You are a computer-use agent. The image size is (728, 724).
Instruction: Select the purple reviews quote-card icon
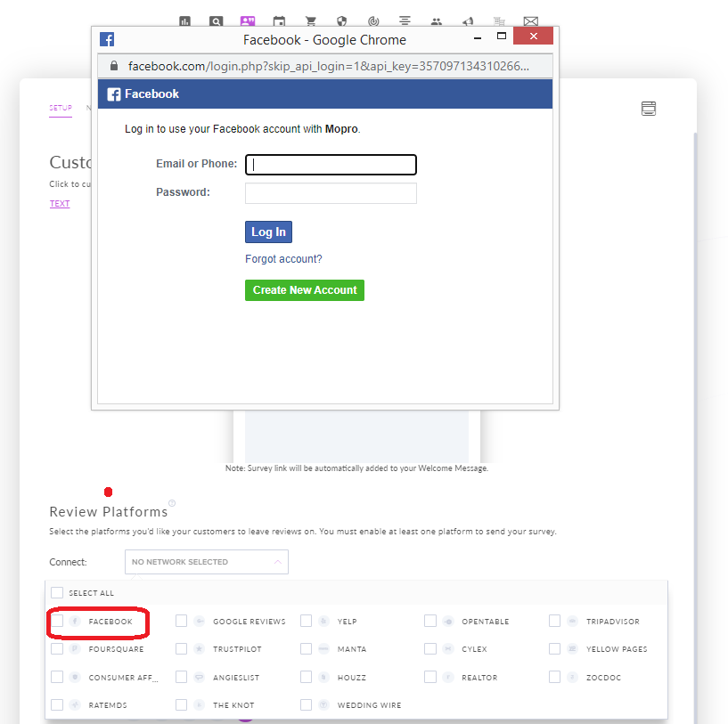248,21
